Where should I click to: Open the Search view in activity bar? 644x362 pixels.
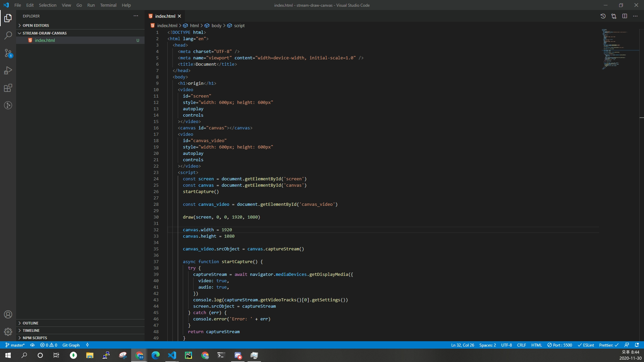pyautogui.click(x=8, y=35)
